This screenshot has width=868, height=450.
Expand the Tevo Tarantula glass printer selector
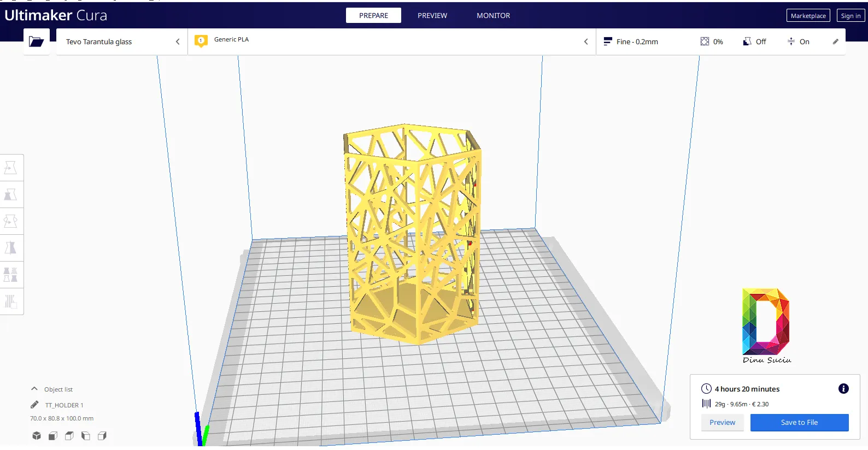click(122, 42)
